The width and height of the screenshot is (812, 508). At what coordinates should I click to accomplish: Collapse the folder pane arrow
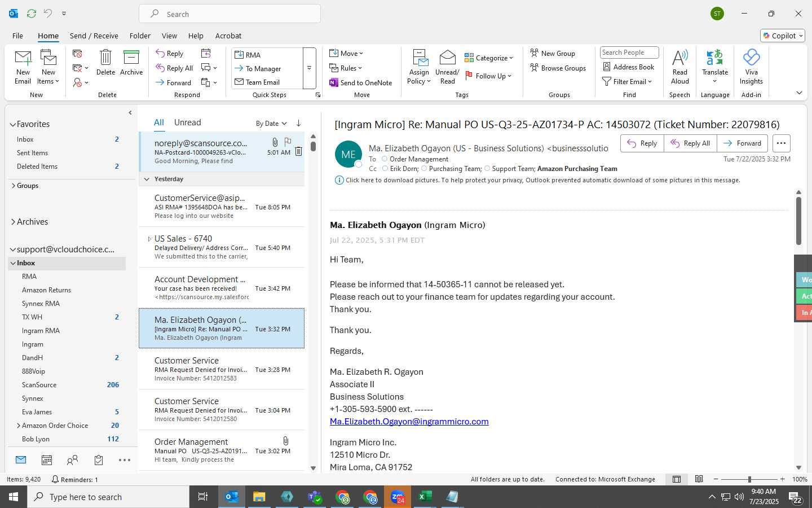(130, 112)
